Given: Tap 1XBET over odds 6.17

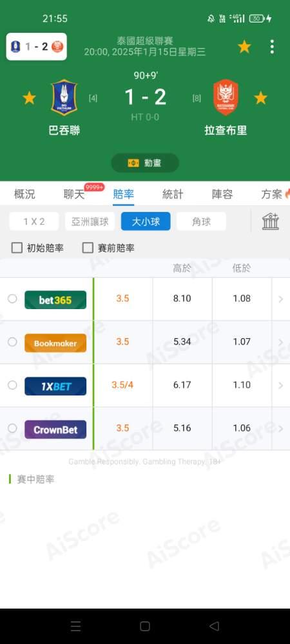Looking at the screenshot, I should [x=182, y=385].
